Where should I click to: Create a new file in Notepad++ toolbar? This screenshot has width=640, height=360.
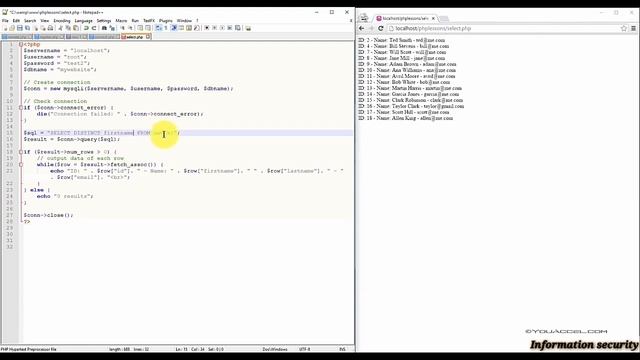pos(6,28)
